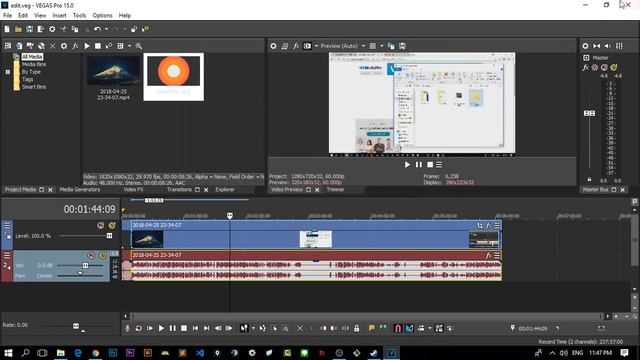The width and height of the screenshot is (640, 360).
Task: Click pause below the video preview
Action: tap(418, 165)
